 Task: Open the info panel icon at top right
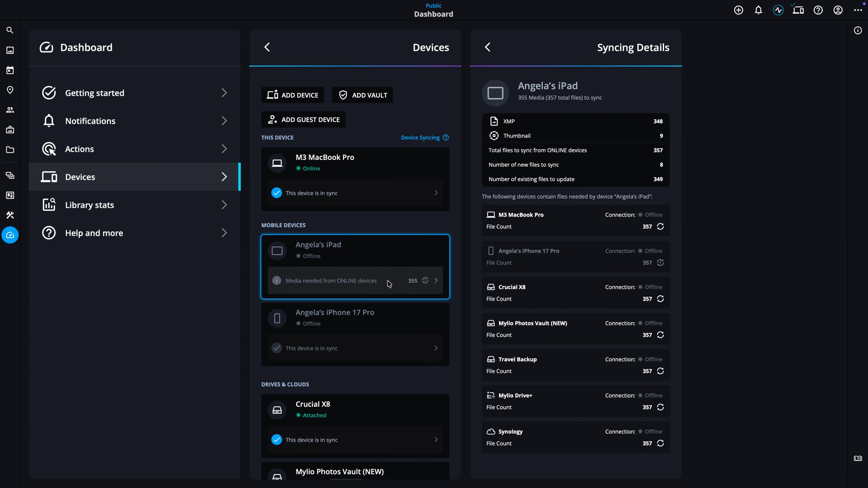coord(858,30)
